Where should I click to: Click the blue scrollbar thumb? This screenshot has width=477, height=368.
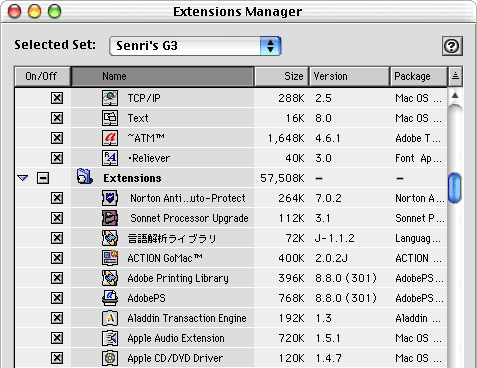(x=455, y=188)
